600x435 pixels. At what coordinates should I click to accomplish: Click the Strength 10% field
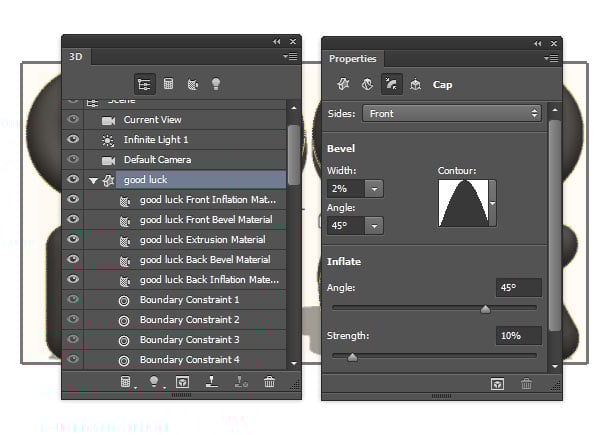click(518, 336)
